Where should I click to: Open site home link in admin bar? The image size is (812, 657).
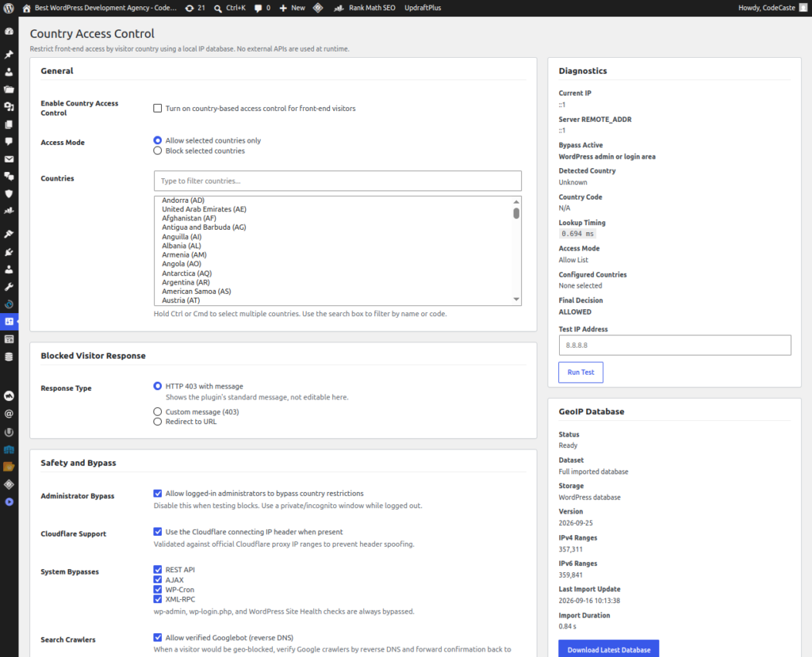pos(100,8)
